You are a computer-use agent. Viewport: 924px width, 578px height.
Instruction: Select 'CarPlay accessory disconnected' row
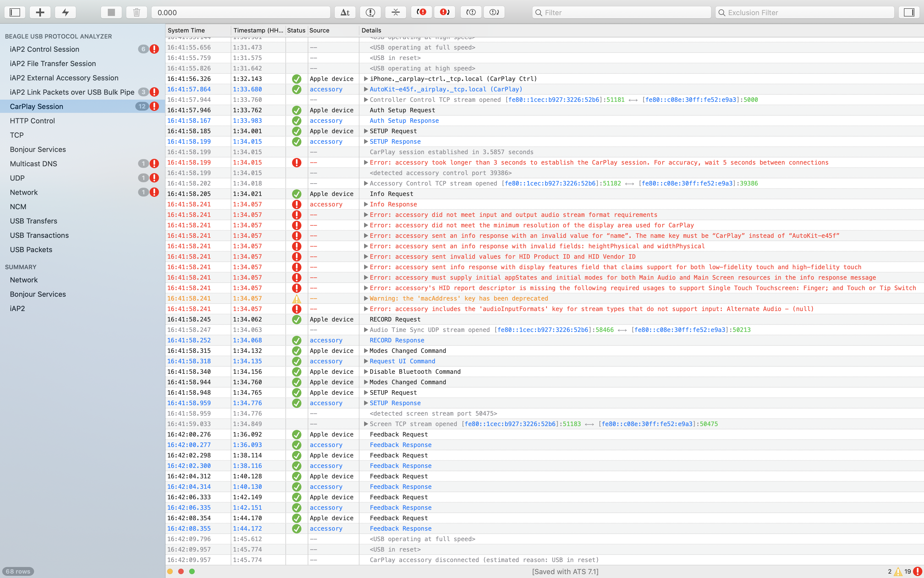544,560
